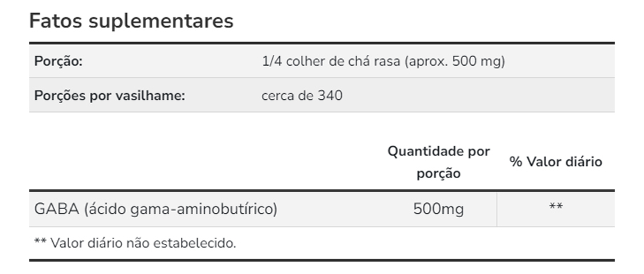Select the "Porções por vasilhame:" label

[109, 95]
